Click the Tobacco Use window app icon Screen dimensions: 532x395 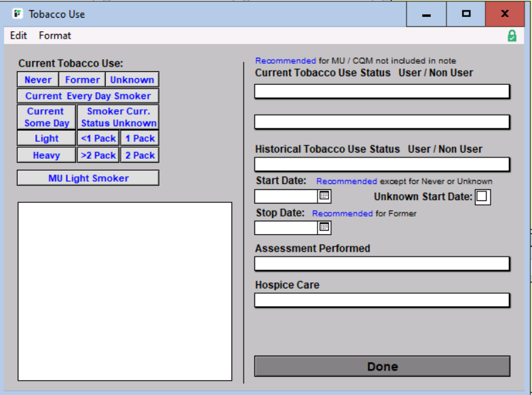click(x=18, y=14)
